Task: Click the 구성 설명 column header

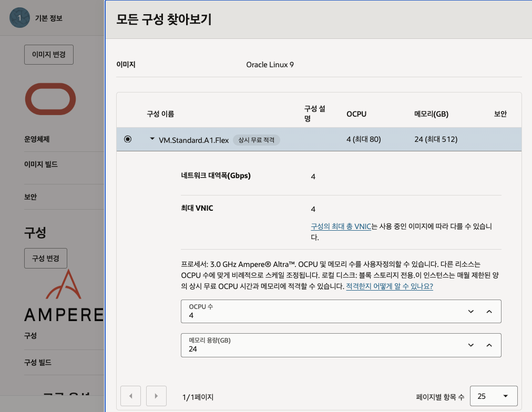Action: tap(314, 114)
